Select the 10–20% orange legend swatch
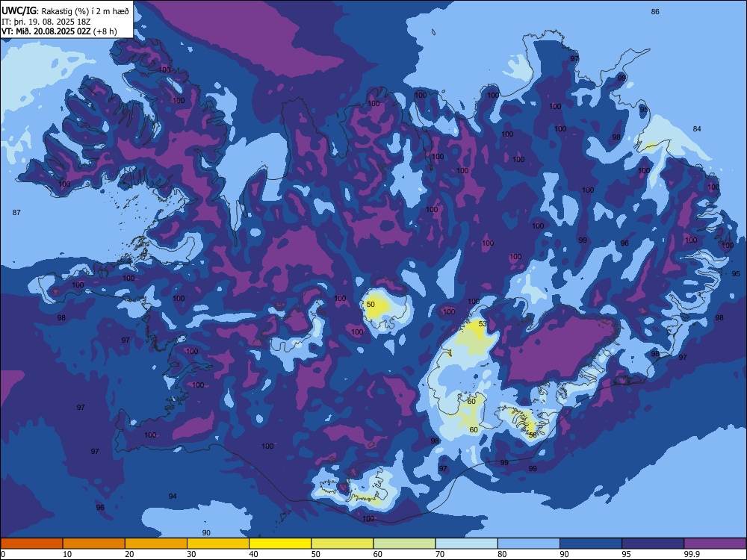This screenshot has width=747, height=560. [94, 544]
